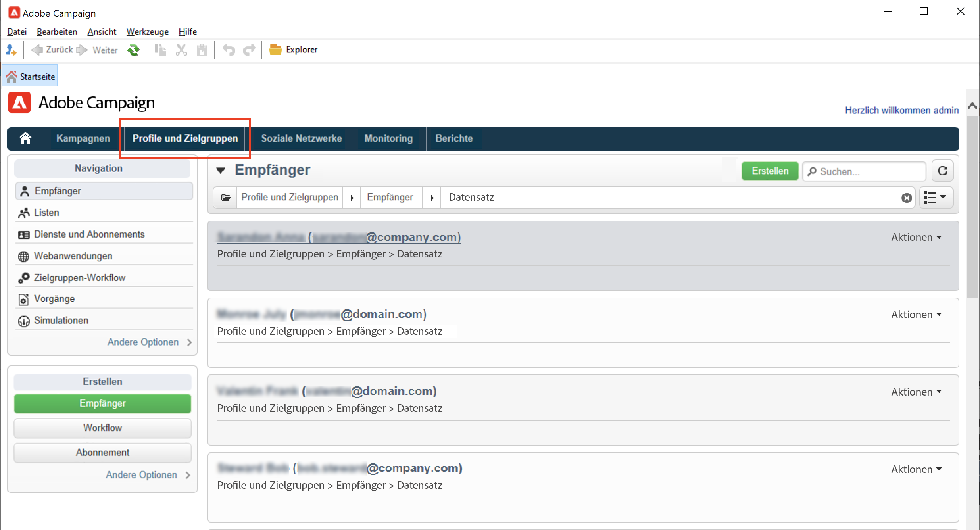
Task: Collapse the Empfänger section triangle
Action: coord(221,171)
